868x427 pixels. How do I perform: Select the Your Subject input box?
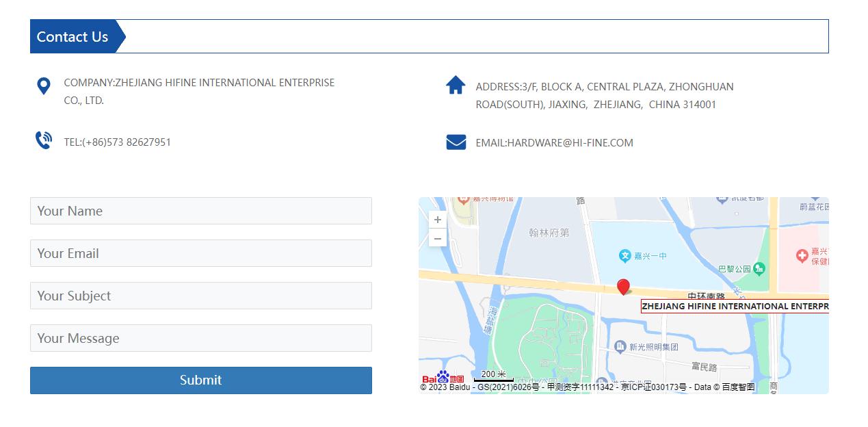[x=201, y=296]
